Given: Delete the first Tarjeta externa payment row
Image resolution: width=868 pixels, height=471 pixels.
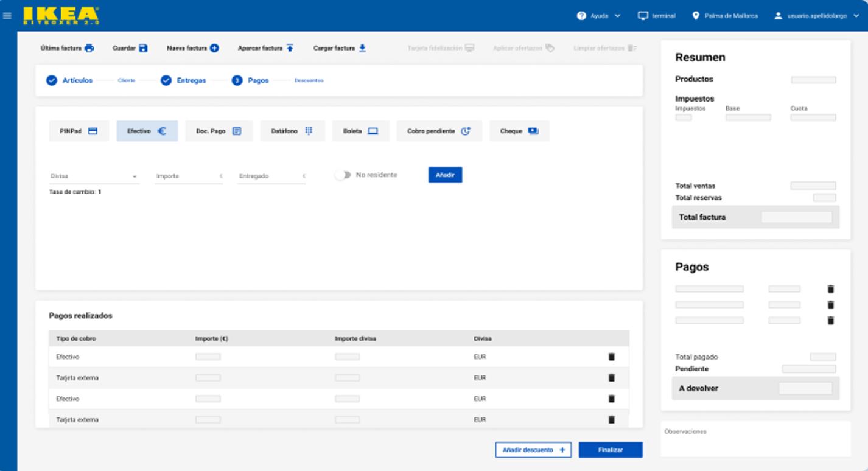Looking at the screenshot, I should pyautogui.click(x=612, y=378).
